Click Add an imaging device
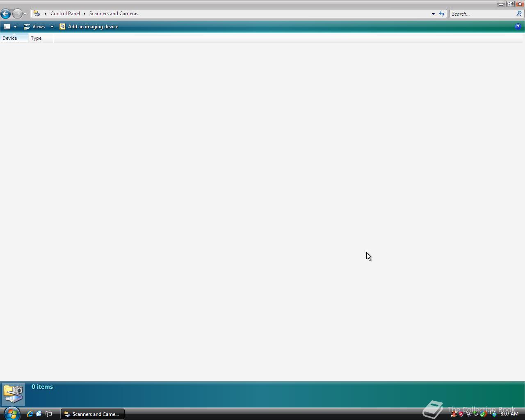 [89, 27]
